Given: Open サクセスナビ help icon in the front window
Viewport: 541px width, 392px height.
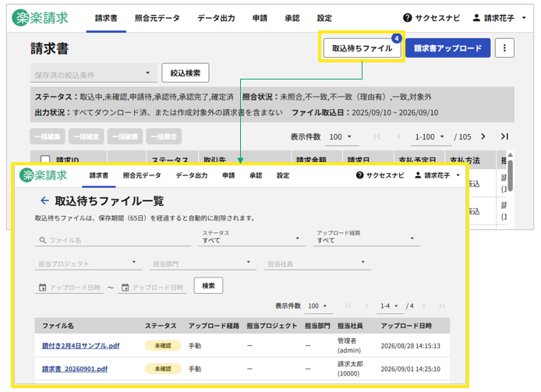Looking at the screenshot, I should tap(359, 175).
